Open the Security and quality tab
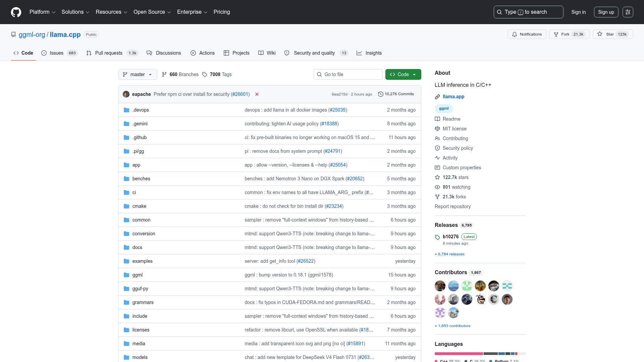The image size is (644, 362). (x=316, y=53)
